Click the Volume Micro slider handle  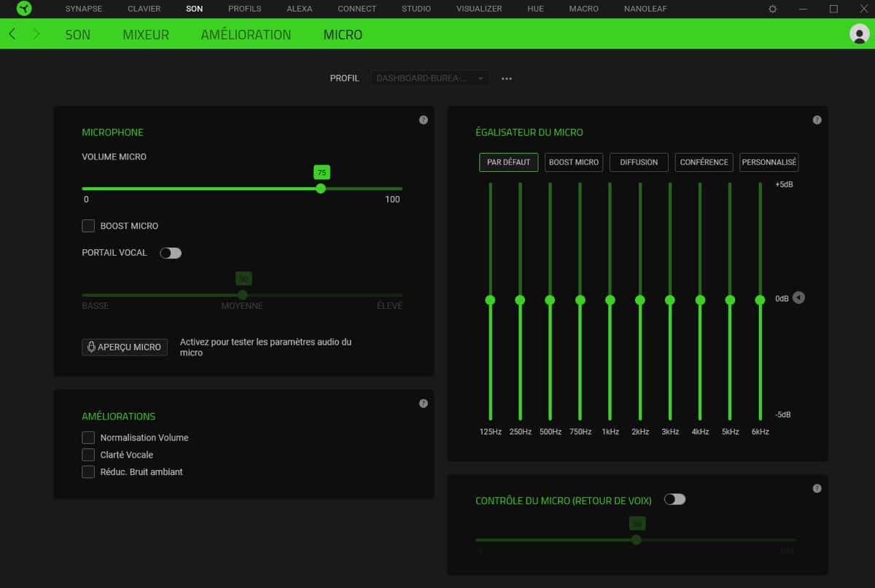[x=321, y=188]
